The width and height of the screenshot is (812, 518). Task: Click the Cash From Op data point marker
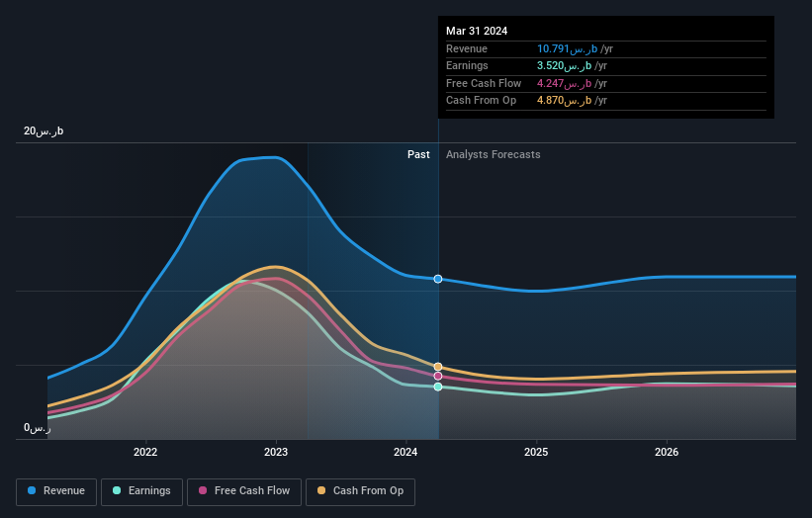pyautogui.click(x=438, y=367)
